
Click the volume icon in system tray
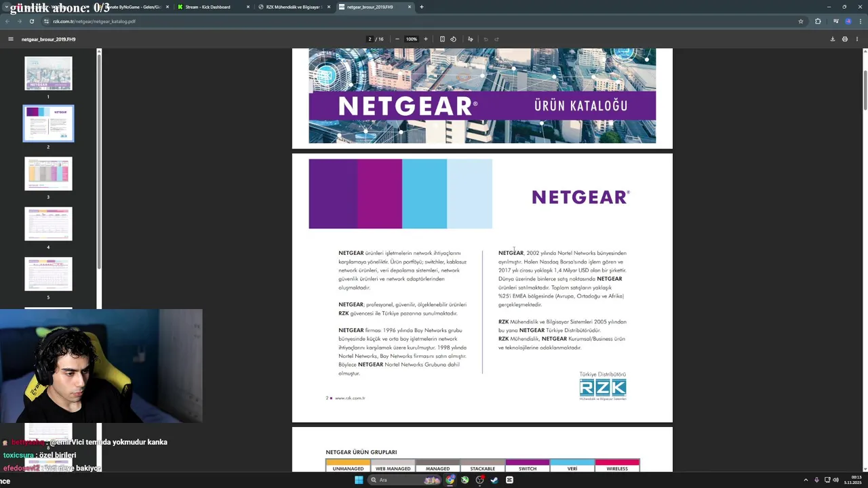[x=835, y=480]
